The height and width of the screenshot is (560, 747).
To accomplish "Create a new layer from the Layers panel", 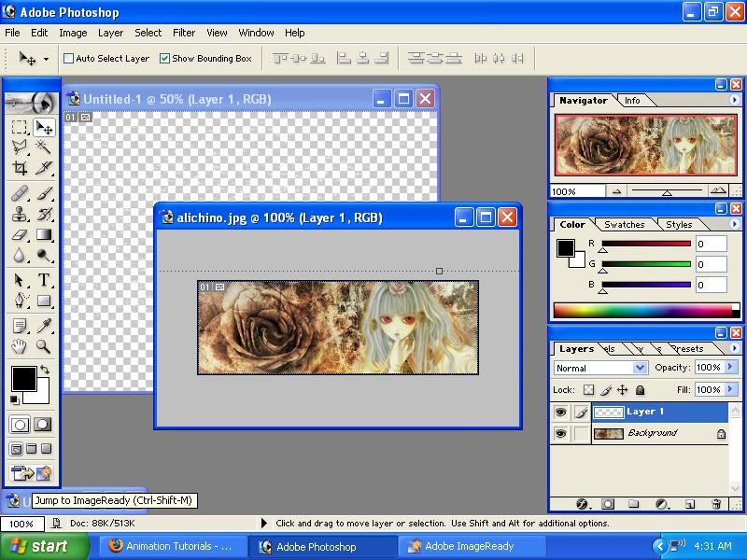I will pyautogui.click(x=690, y=504).
